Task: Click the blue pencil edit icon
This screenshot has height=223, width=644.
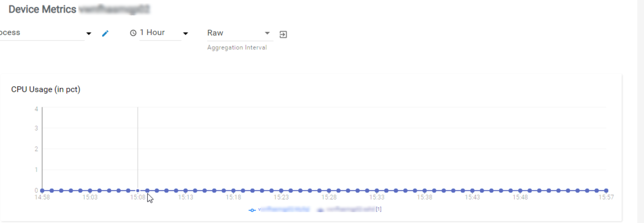Action: click(105, 33)
